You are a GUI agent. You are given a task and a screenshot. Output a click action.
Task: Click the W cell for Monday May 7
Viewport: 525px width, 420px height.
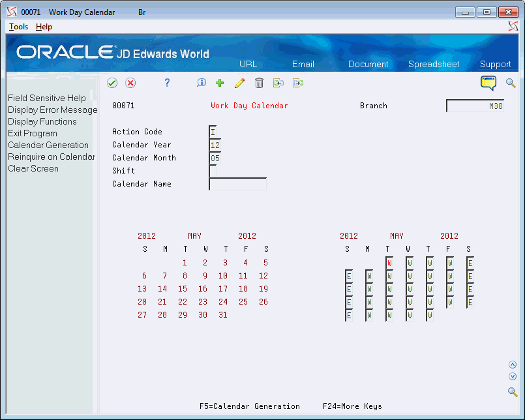369,276
